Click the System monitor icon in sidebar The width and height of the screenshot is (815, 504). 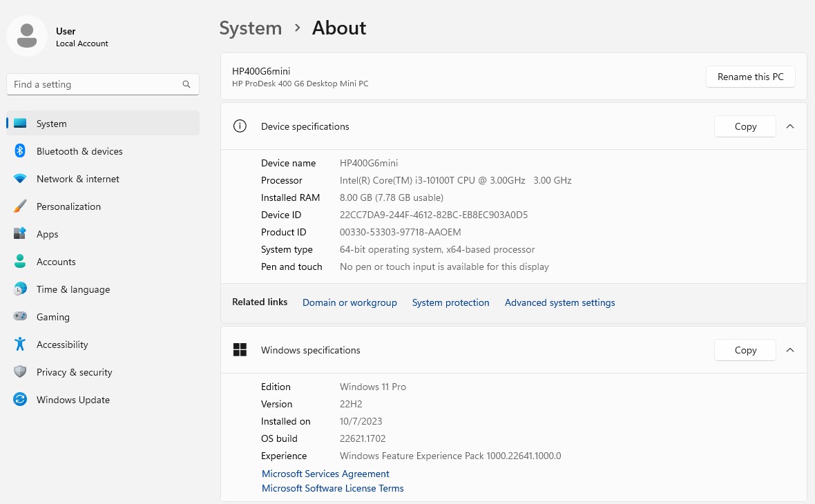[20, 124]
